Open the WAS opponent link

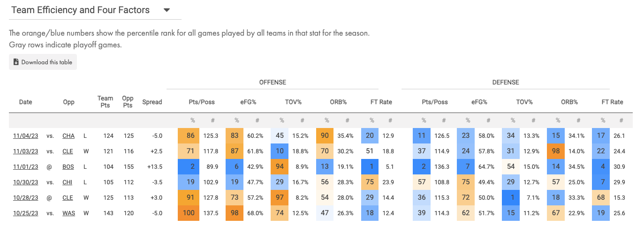68,213
